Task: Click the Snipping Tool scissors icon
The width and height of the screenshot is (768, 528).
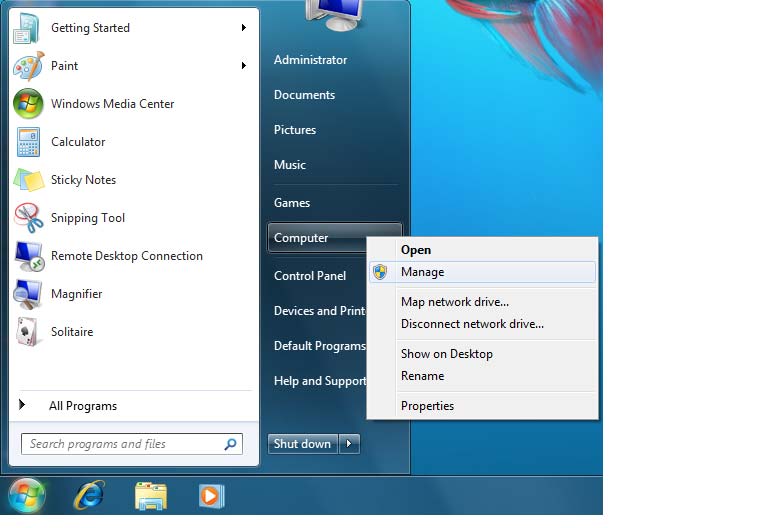Action: (x=28, y=218)
